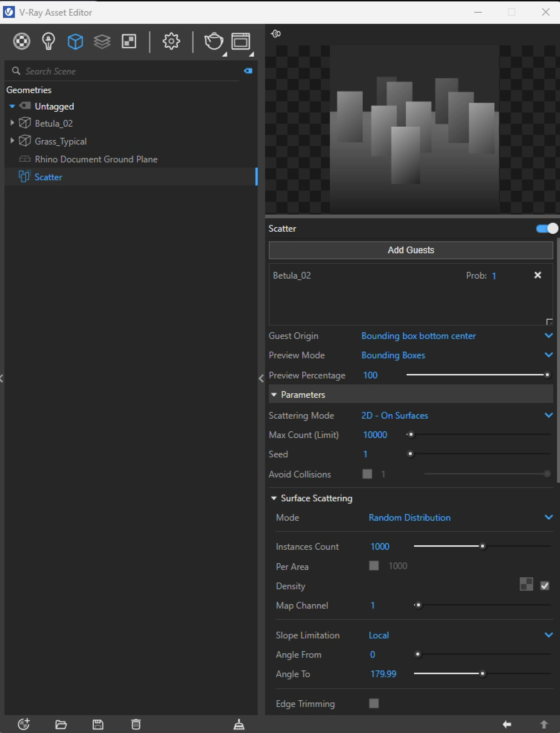This screenshot has height=733, width=560.
Task: Click the Add Guests button
Action: [411, 250]
